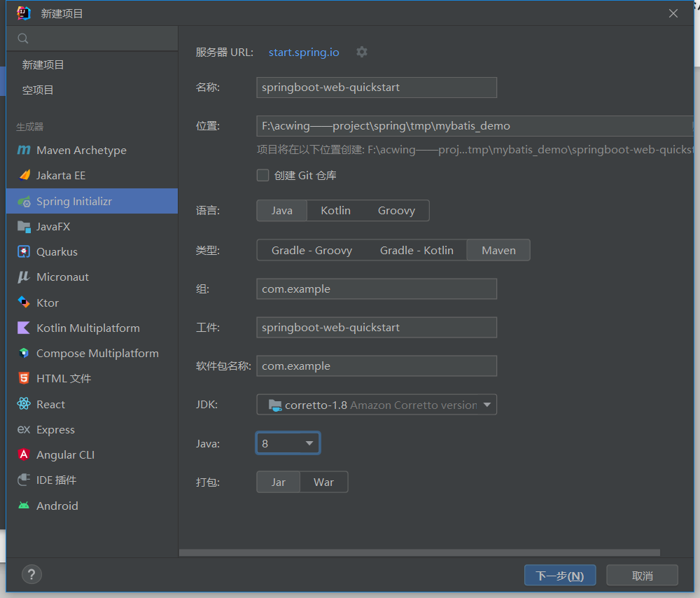Select Kotlin as the language
This screenshot has height=598, width=700.
point(336,210)
